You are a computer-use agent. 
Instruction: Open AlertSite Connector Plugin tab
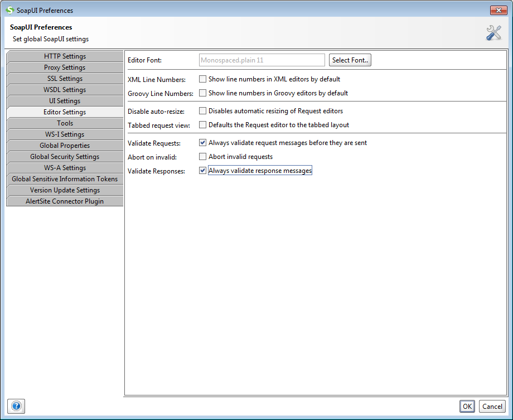[65, 201]
